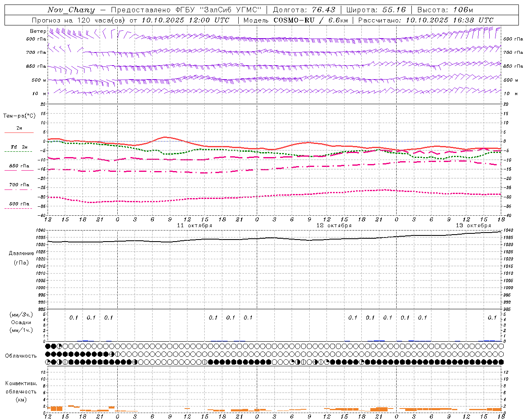525x420 pixels.
Task: Click 'Прогноз на 120 часа(ов)' forecast text
Action: click(x=79, y=20)
